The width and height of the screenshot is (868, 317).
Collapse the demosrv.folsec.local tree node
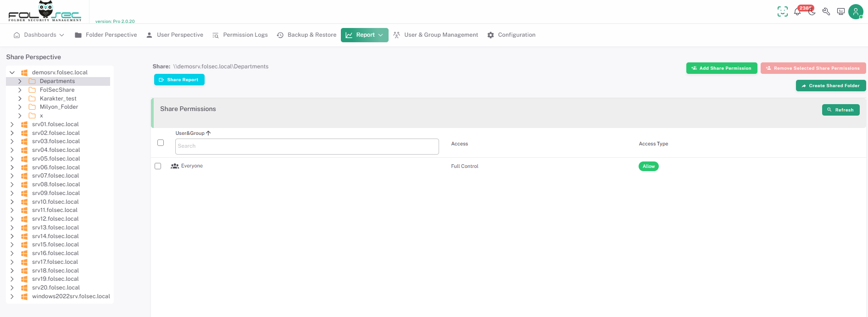pos(12,72)
